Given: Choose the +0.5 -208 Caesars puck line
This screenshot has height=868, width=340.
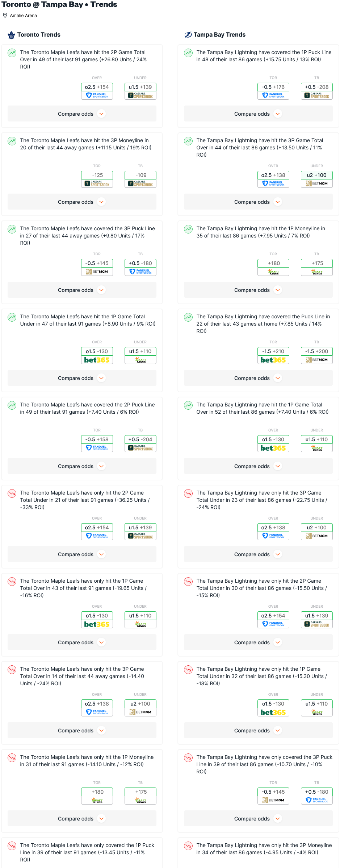Looking at the screenshot, I should click(317, 91).
